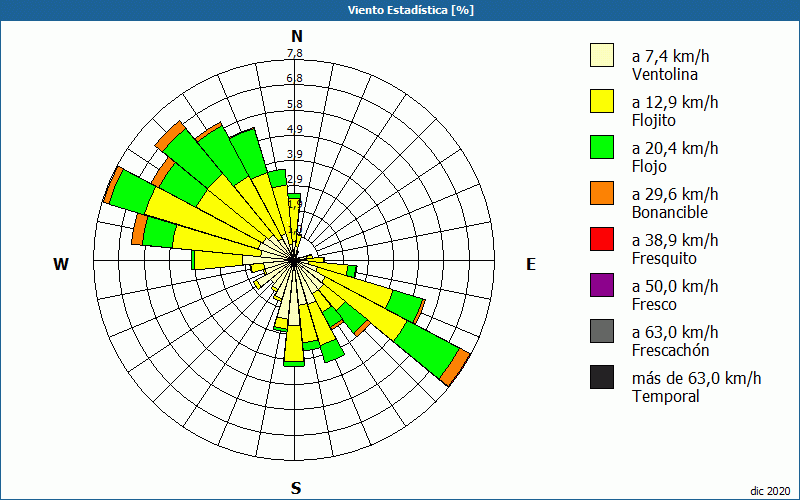The width and height of the screenshot is (800, 500).
Task: Click the Fresquito red color swatch
Action: 602,239
